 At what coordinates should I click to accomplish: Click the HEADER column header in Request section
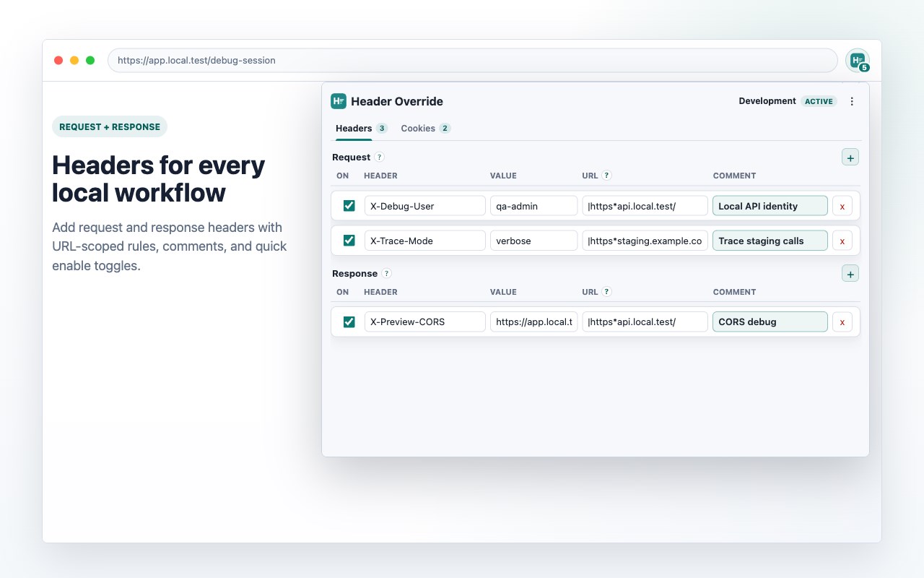click(380, 176)
